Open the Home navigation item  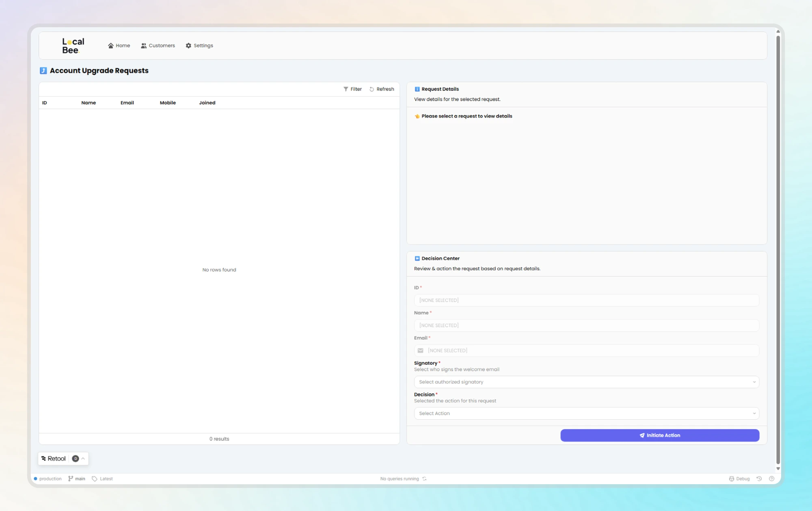(x=119, y=45)
